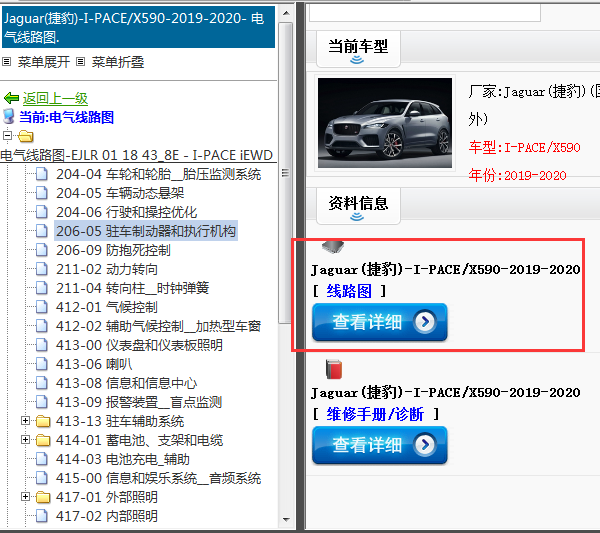
Task: Click the green back arrow icon
Action: [11, 98]
